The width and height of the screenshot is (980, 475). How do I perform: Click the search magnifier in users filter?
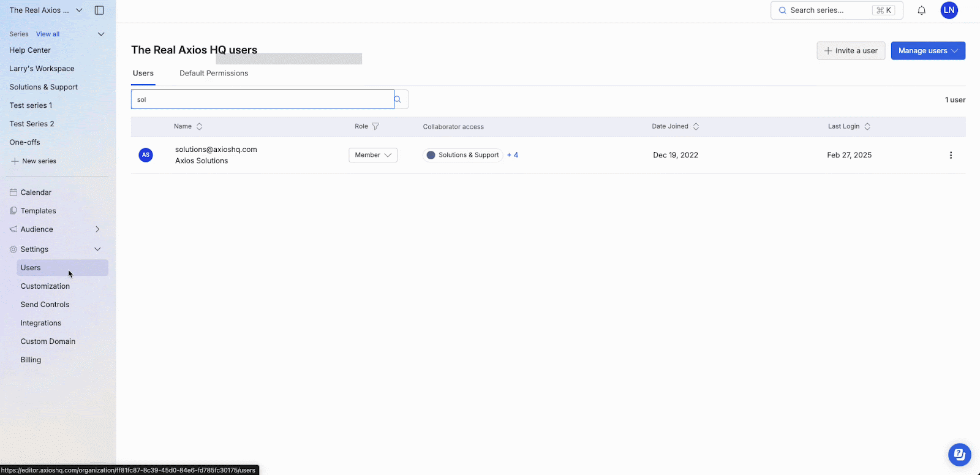(x=398, y=99)
